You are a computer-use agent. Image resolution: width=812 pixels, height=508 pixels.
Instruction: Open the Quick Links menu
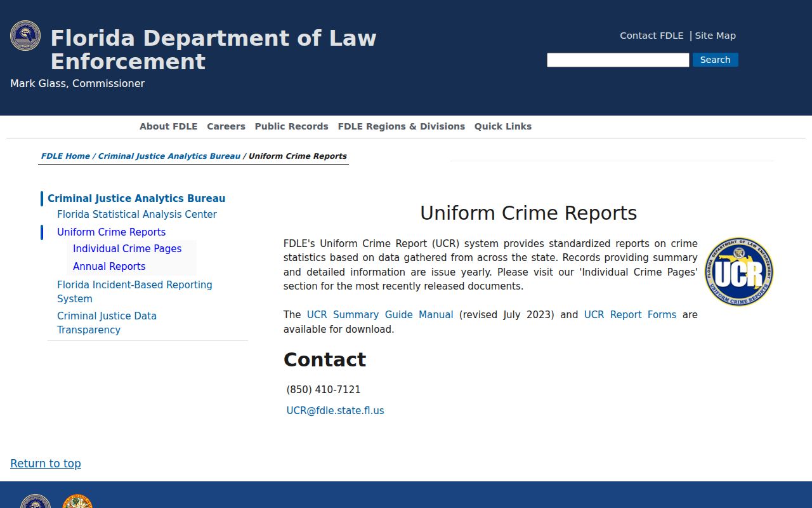503,126
